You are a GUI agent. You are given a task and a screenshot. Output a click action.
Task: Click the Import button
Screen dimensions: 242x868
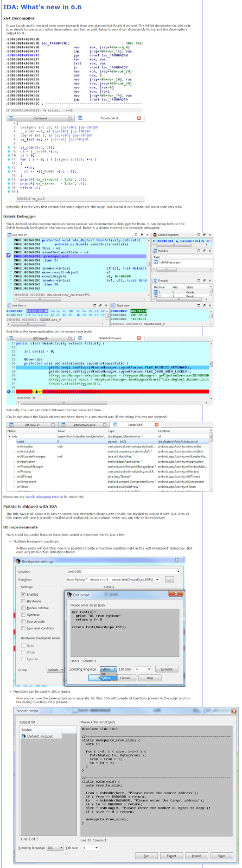pos(196,856)
